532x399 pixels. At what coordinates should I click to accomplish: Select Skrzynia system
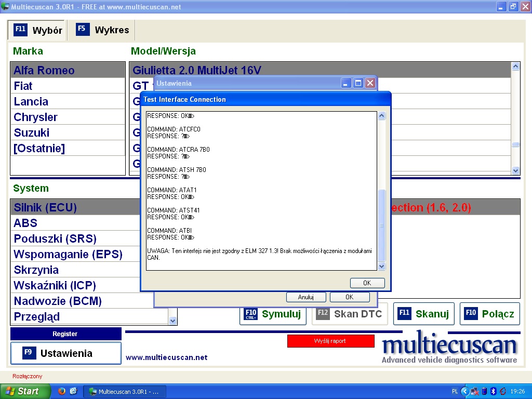75,270
